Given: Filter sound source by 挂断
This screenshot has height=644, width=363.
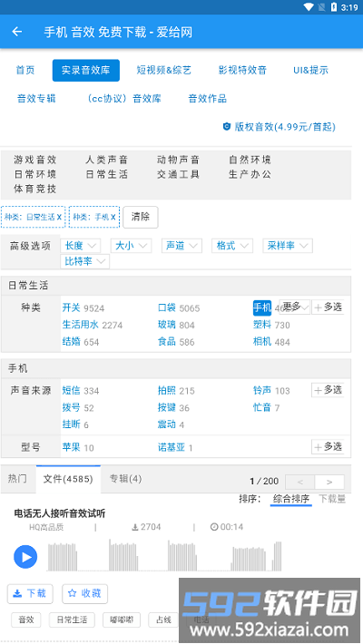Looking at the screenshot, I should pyautogui.click(x=71, y=424).
